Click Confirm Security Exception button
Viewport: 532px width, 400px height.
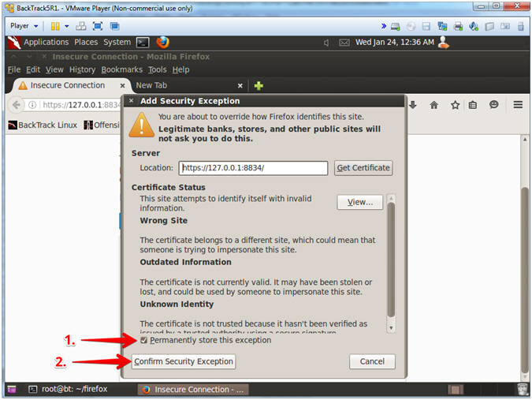pyautogui.click(x=184, y=361)
